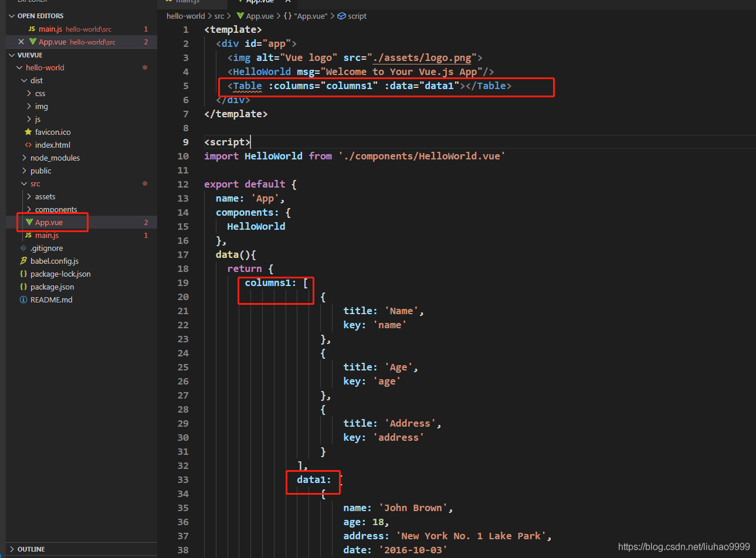The height and width of the screenshot is (558, 756).
Task: Close App.vue in Open Editors list
Action: 21,42
